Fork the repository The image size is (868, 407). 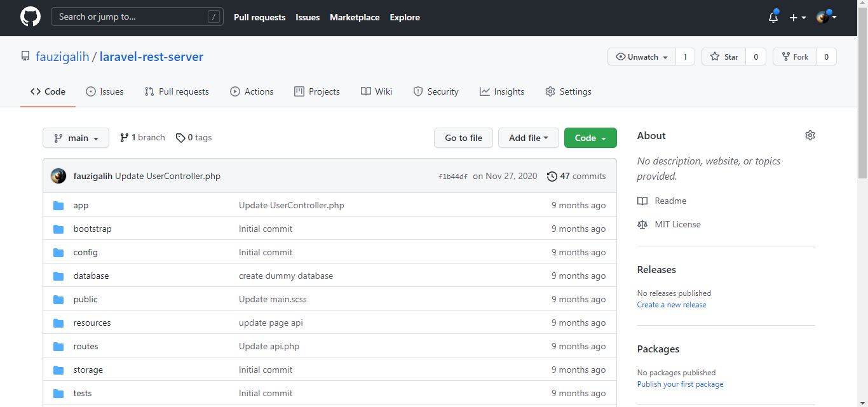[795, 57]
